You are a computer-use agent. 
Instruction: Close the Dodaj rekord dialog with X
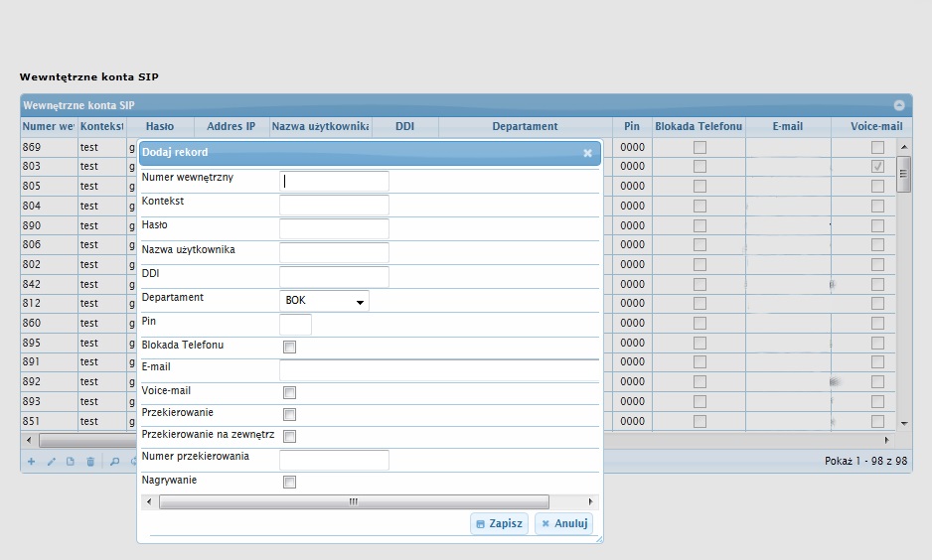(587, 153)
